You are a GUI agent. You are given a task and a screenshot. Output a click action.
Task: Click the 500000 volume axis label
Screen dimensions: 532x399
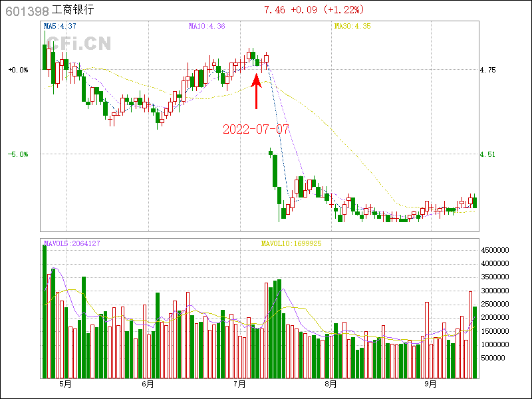tap(493, 358)
